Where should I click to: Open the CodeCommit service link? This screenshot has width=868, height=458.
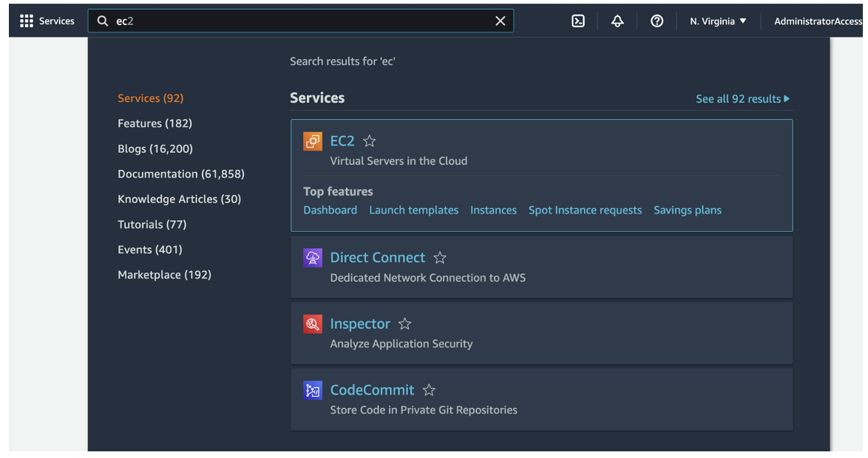[372, 390]
